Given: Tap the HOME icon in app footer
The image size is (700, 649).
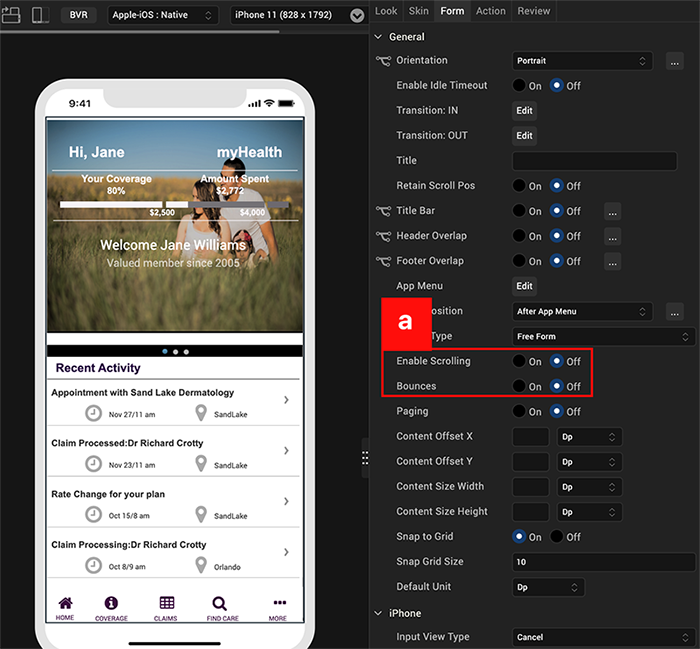Looking at the screenshot, I should coord(65,603).
